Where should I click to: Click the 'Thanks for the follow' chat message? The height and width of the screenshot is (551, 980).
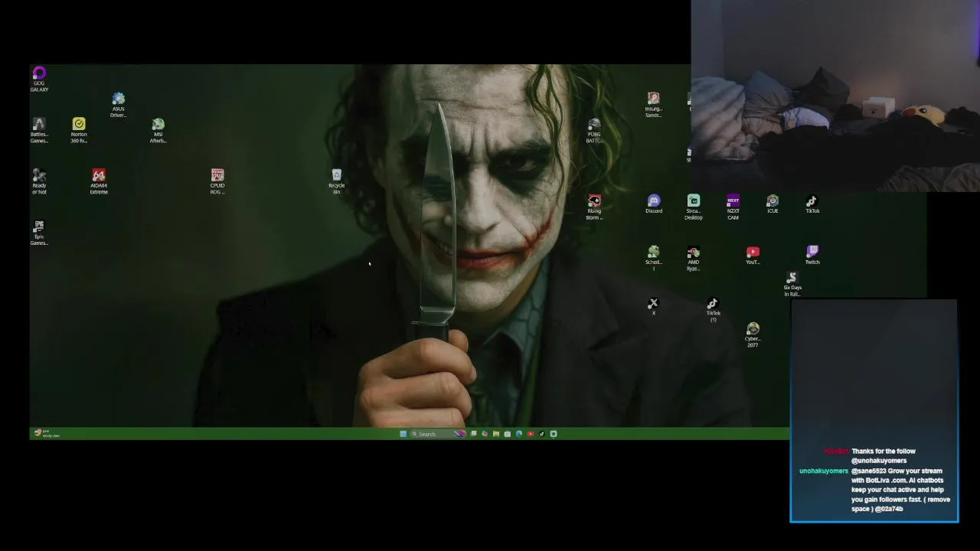pyautogui.click(x=883, y=456)
